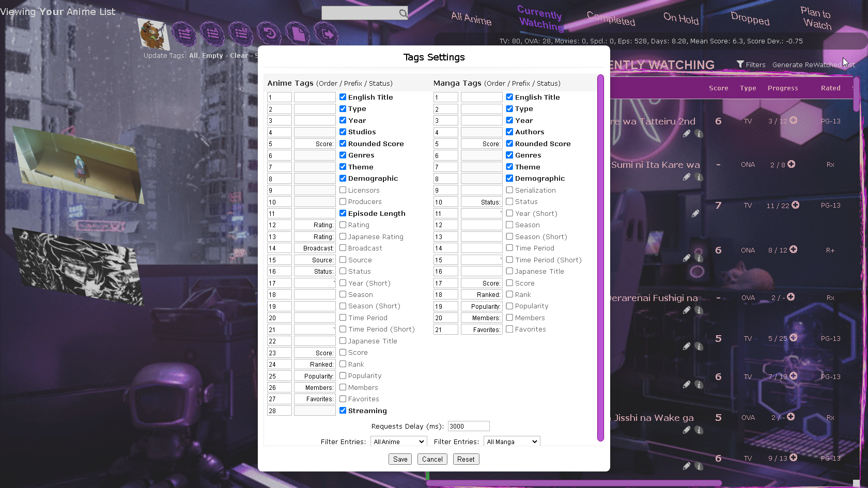Open the Scooby-Doo profile avatar
The image size is (868, 488).
click(x=154, y=34)
